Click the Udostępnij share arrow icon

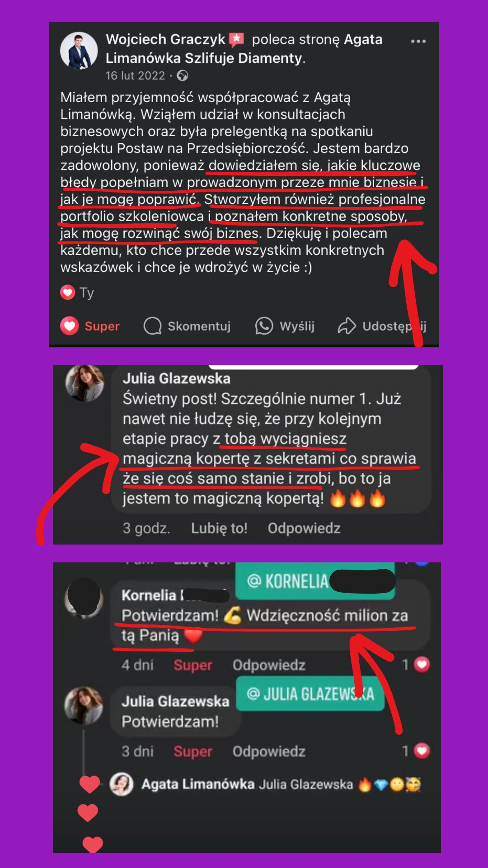pyautogui.click(x=347, y=326)
